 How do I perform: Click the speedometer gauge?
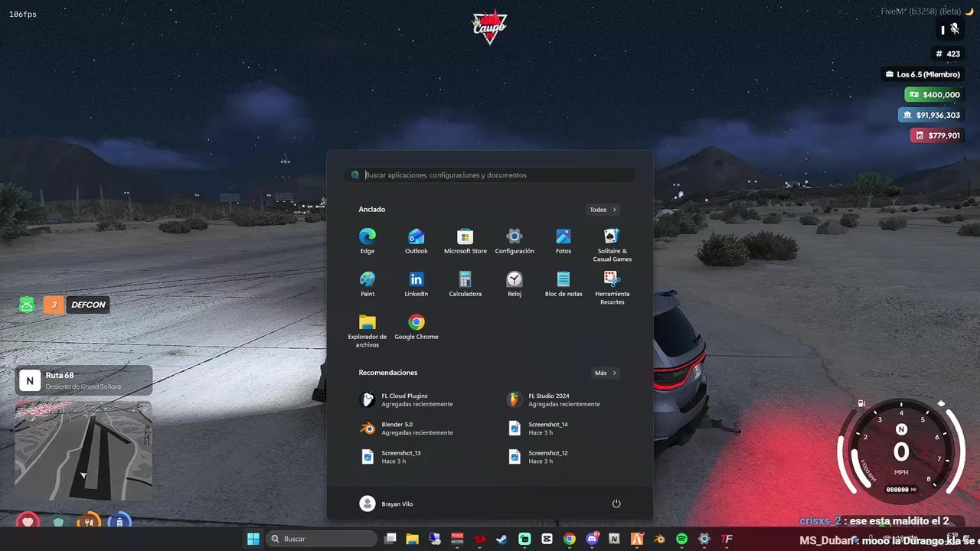[x=901, y=450]
